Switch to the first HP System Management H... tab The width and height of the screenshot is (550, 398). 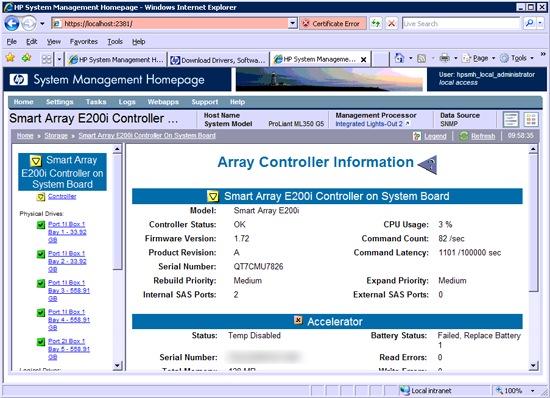(x=116, y=60)
